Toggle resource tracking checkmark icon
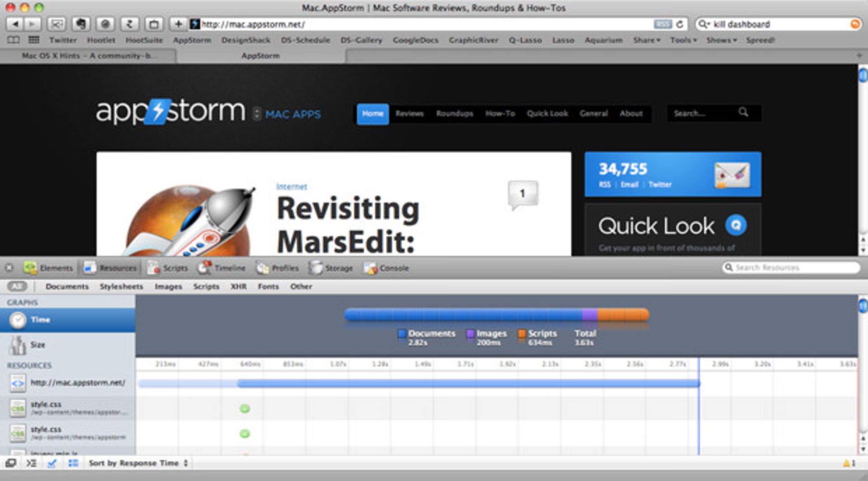868x481 pixels. tap(52, 463)
